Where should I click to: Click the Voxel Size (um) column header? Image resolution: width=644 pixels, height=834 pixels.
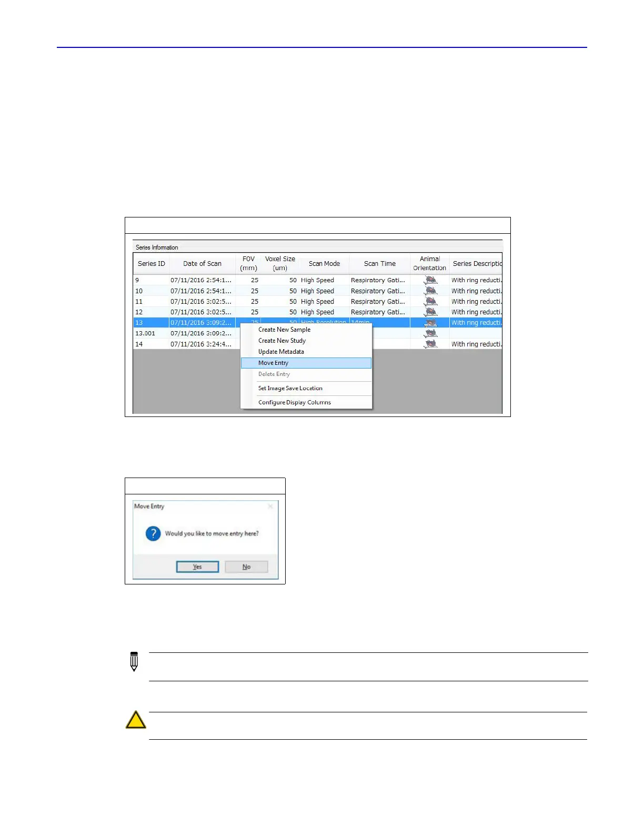(x=280, y=264)
